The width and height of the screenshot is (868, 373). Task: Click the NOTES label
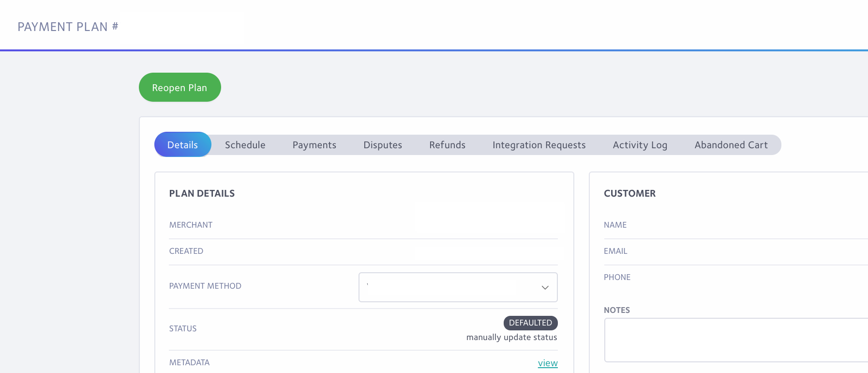coord(617,310)
